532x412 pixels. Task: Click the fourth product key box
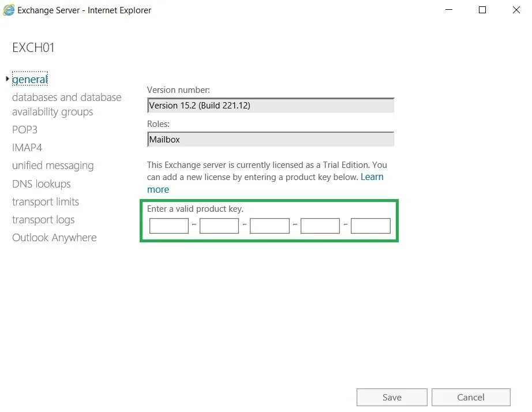click(x=320, y=226)
